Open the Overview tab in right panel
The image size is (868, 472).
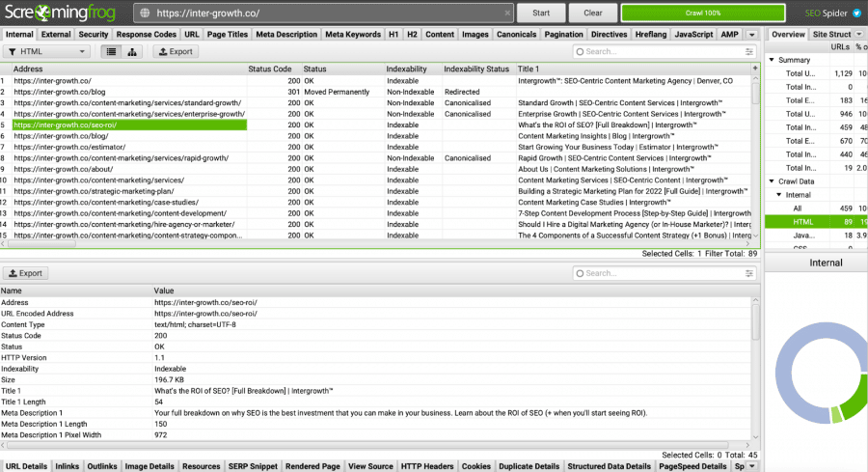[788, 35]
